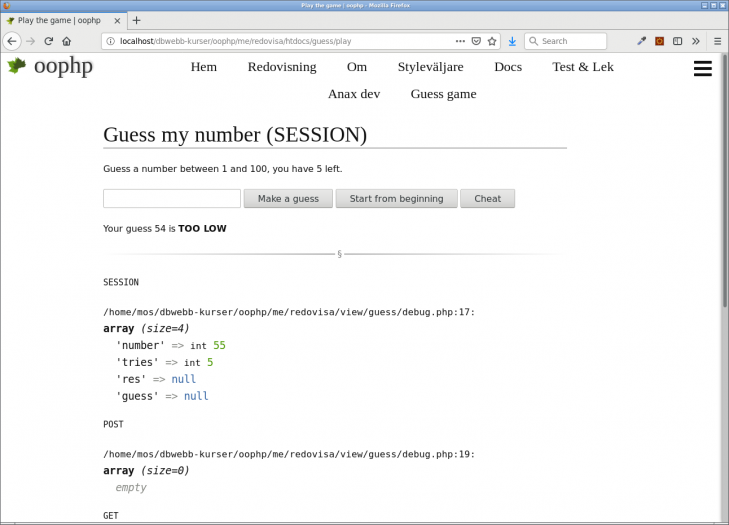Open the Om menu item

coord(357,67)
